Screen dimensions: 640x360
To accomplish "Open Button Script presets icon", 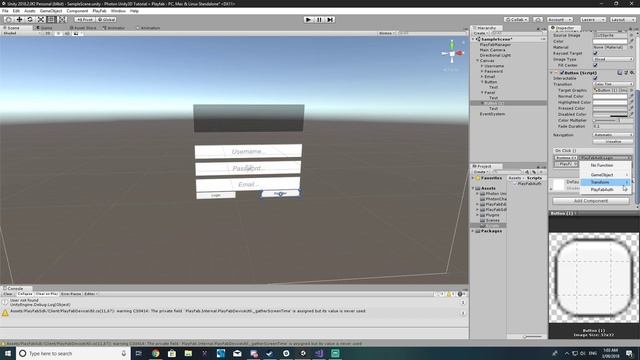I will click(x=626, y=73).
